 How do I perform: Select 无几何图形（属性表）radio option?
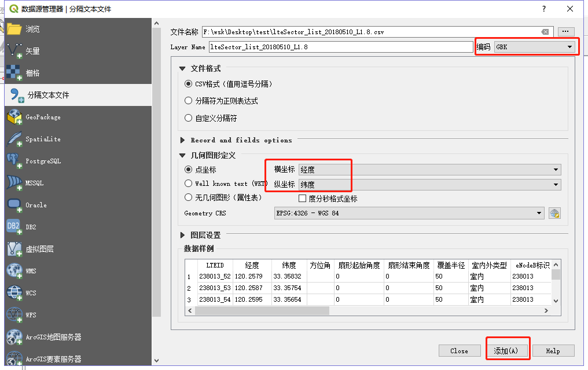click(x=188, y=197)
